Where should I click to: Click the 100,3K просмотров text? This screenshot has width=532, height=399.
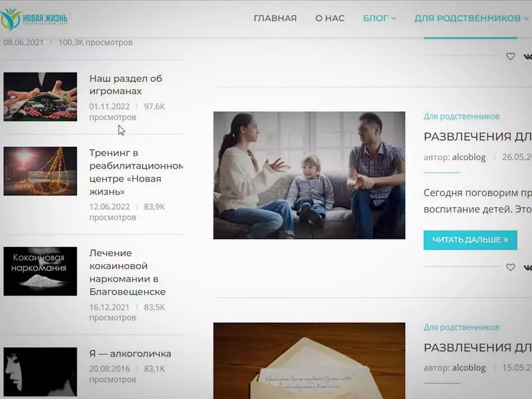click(95, 43)
